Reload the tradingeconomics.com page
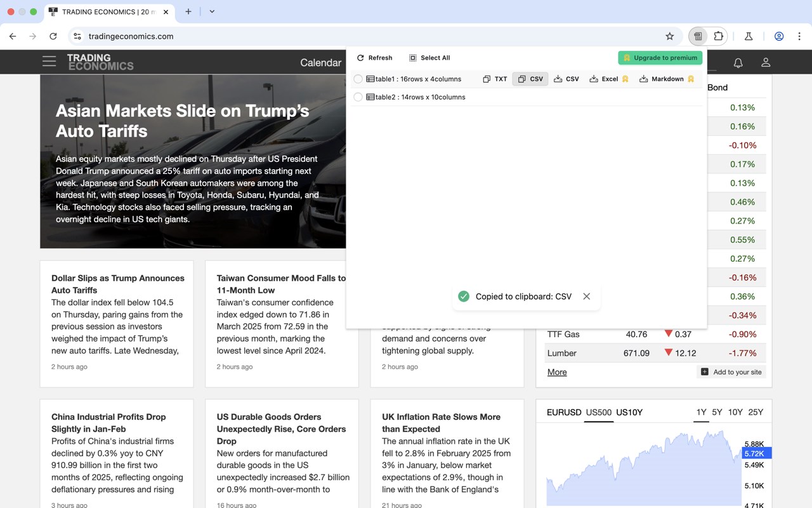This screenshot has height=508, width=812. coord(53,36)
